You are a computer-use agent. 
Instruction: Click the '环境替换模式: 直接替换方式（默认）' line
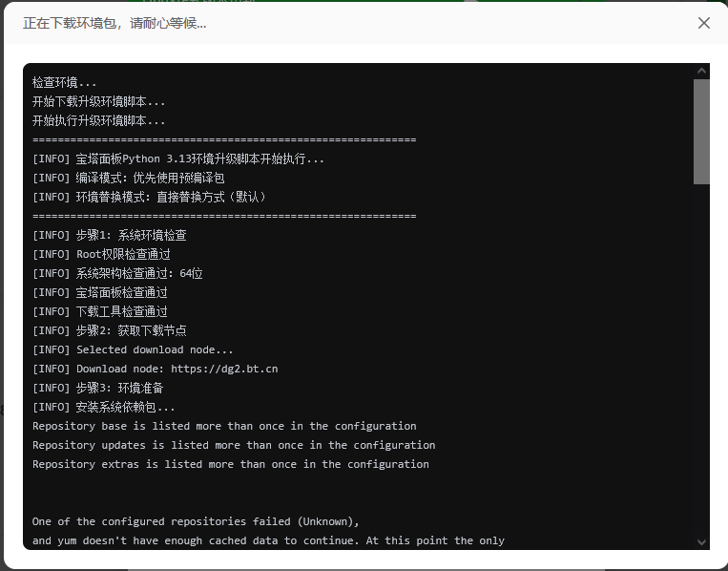[x=151, y=197]
